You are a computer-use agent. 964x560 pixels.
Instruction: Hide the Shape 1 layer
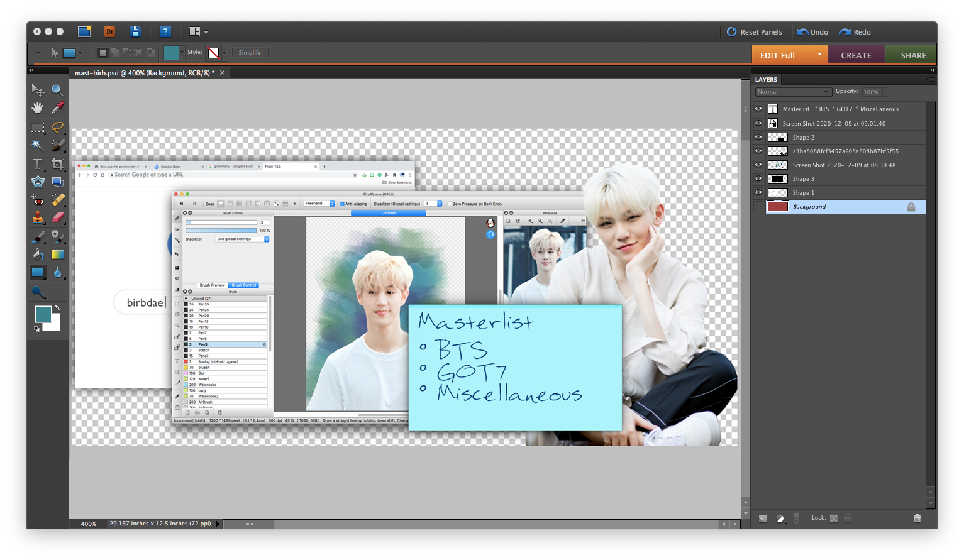click(758, 192)
